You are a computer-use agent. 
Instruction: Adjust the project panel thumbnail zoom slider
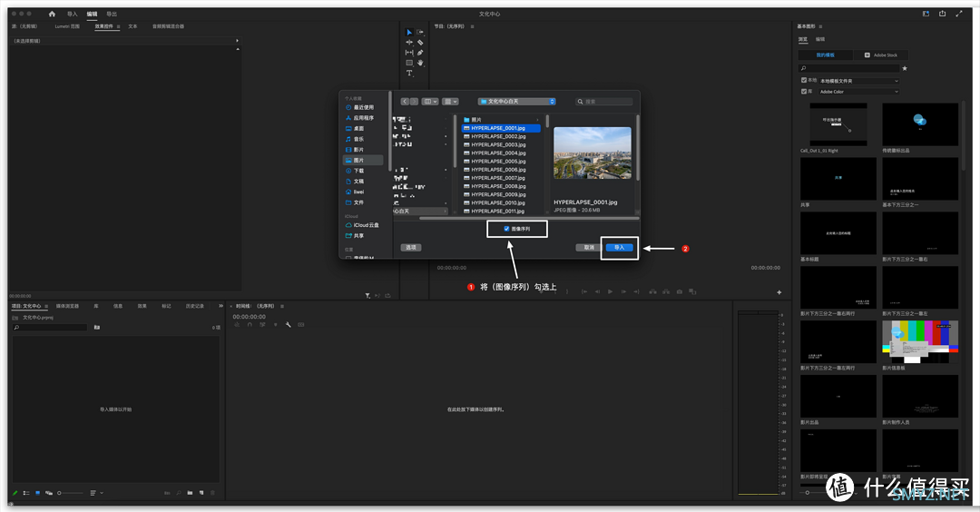[69, 493]
